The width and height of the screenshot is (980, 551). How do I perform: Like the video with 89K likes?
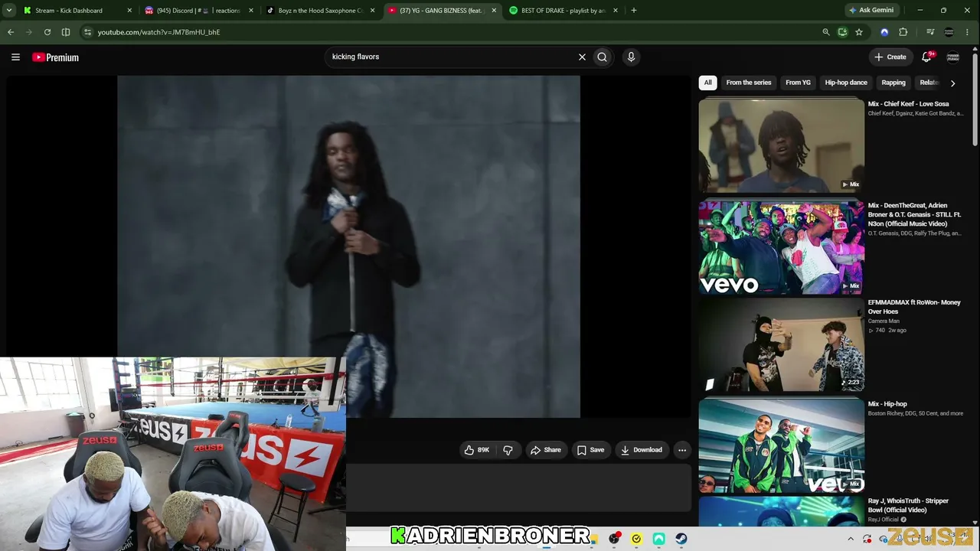point(477,450)
